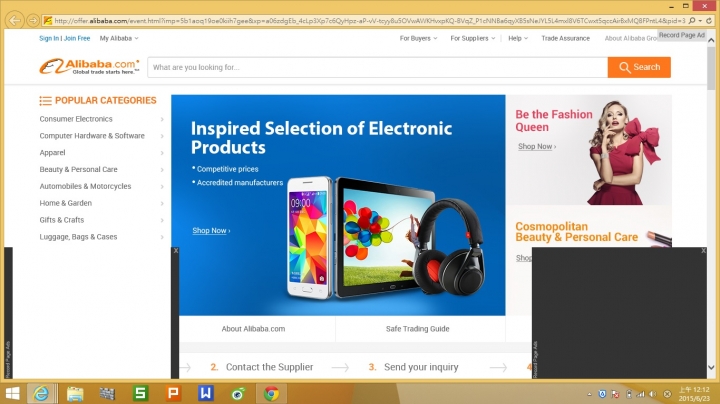Click Shop Now on electronics banner
Image resolution: width=720 pixels, height=404 pixels.
[211, 230]
